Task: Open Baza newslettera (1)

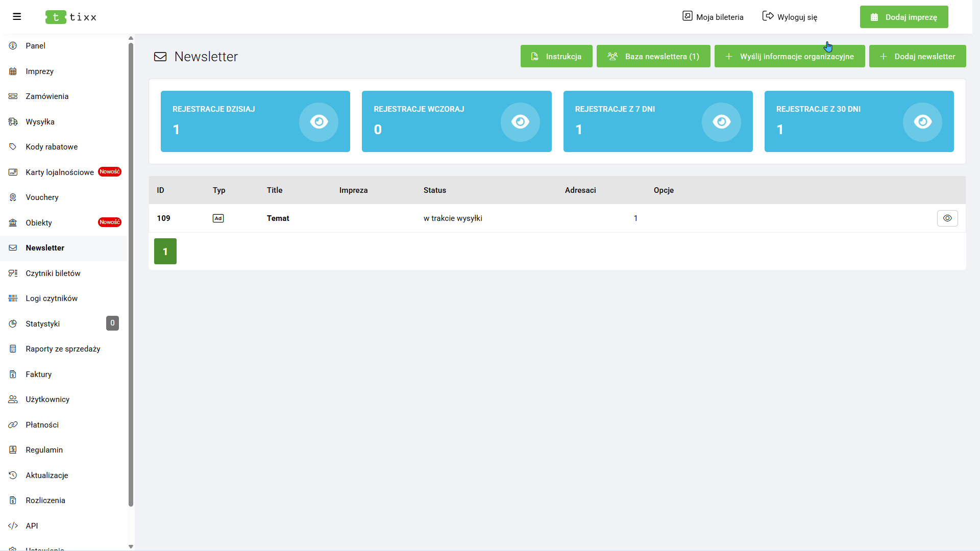Action: [x=653, y=56]
